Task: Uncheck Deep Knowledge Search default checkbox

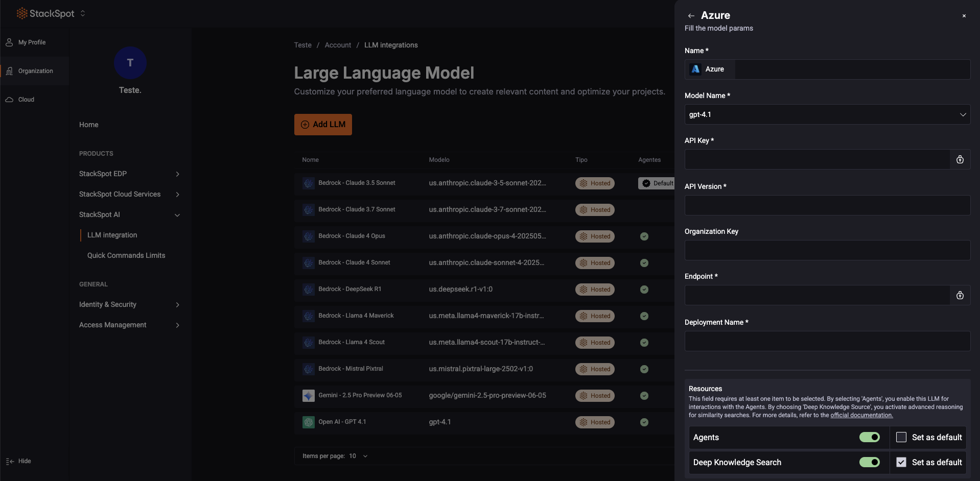Action: coord(901,462)
